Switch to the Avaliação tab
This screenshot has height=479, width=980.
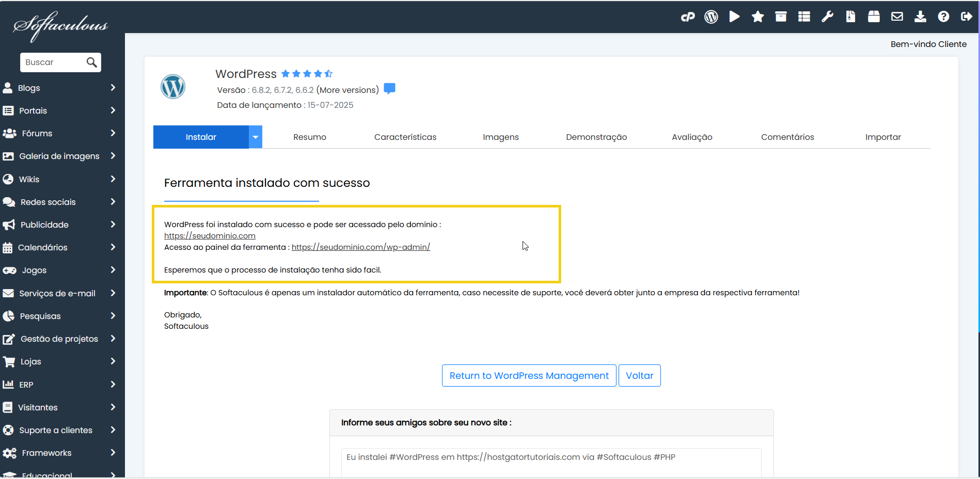(692, 137)
